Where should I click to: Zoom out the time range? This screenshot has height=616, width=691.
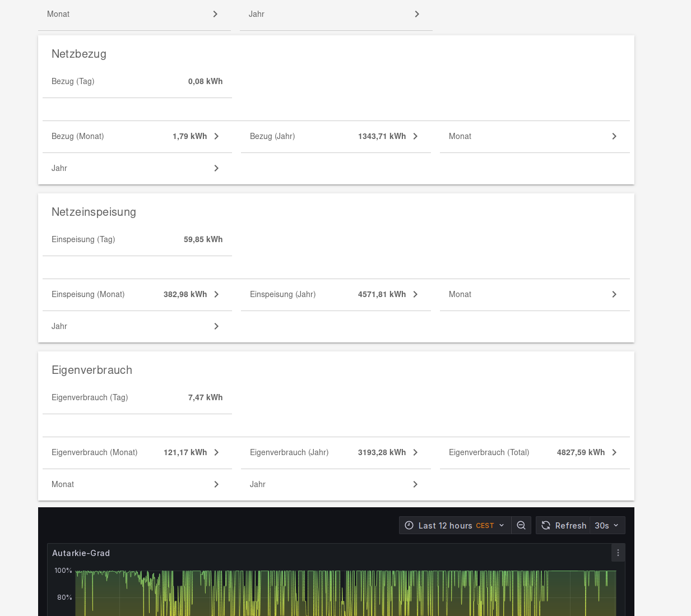click(x=521, y=525)
